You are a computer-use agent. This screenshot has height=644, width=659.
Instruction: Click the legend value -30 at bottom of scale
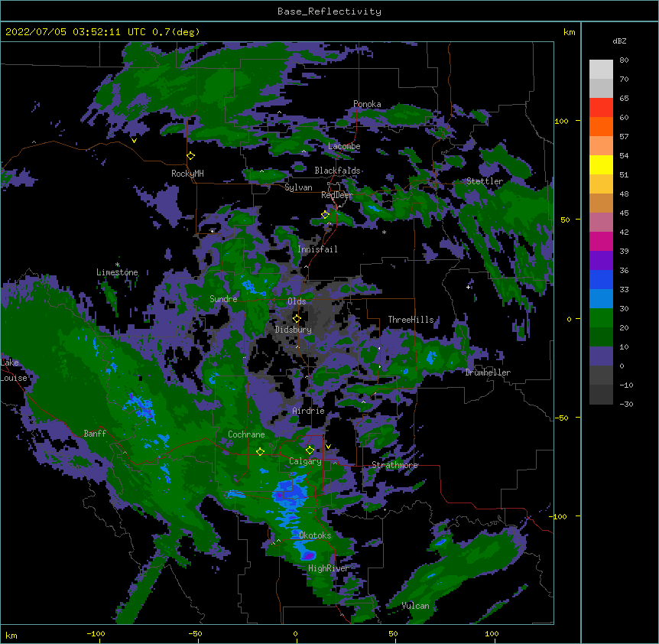[x=626, y=404]
